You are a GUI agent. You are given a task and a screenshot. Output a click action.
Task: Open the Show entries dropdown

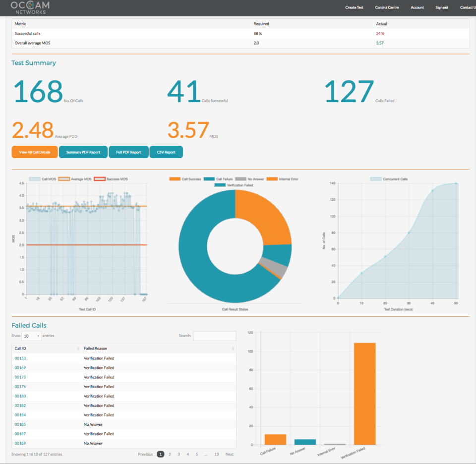tap(31, 336)
